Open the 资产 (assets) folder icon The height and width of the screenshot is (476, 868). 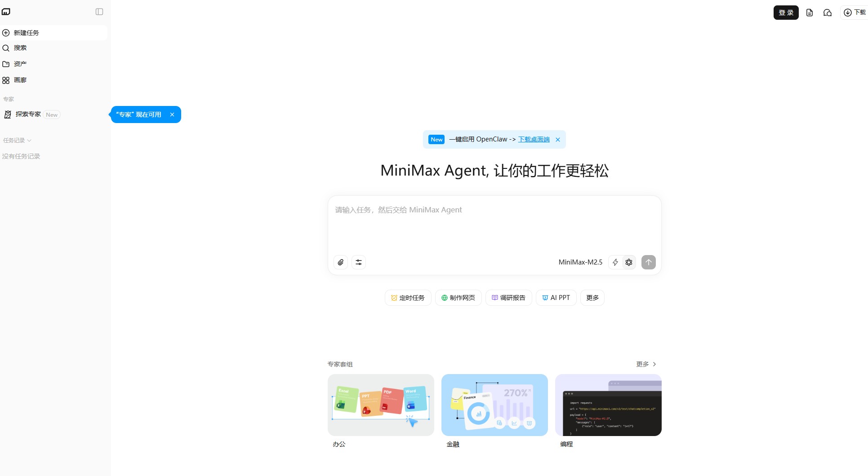[6, 64]
